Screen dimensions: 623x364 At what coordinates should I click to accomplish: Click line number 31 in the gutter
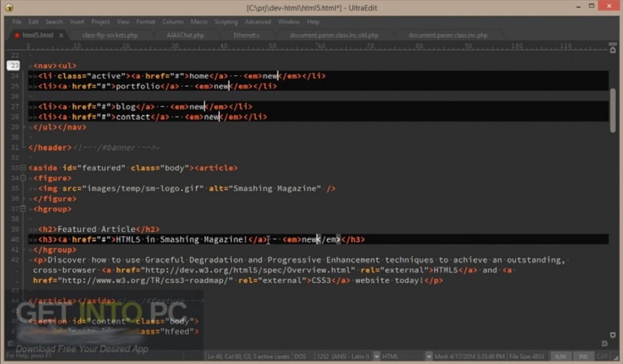coord(15,148)
